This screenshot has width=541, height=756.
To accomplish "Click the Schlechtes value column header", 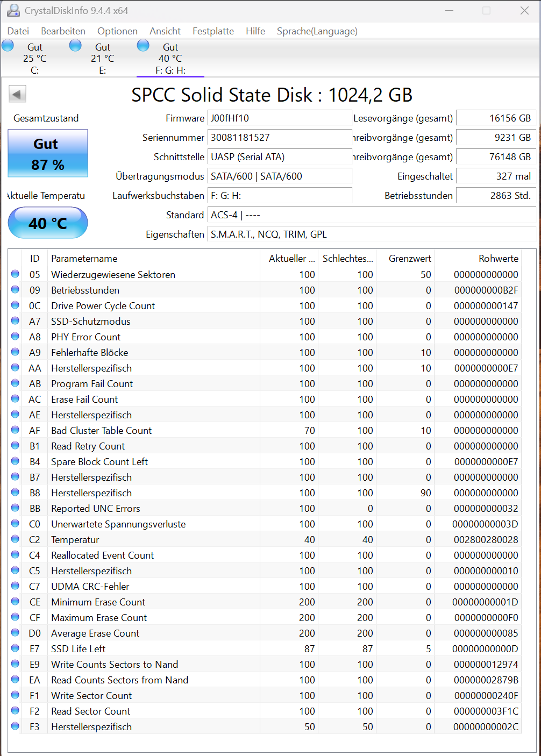I will pos(347,259).
